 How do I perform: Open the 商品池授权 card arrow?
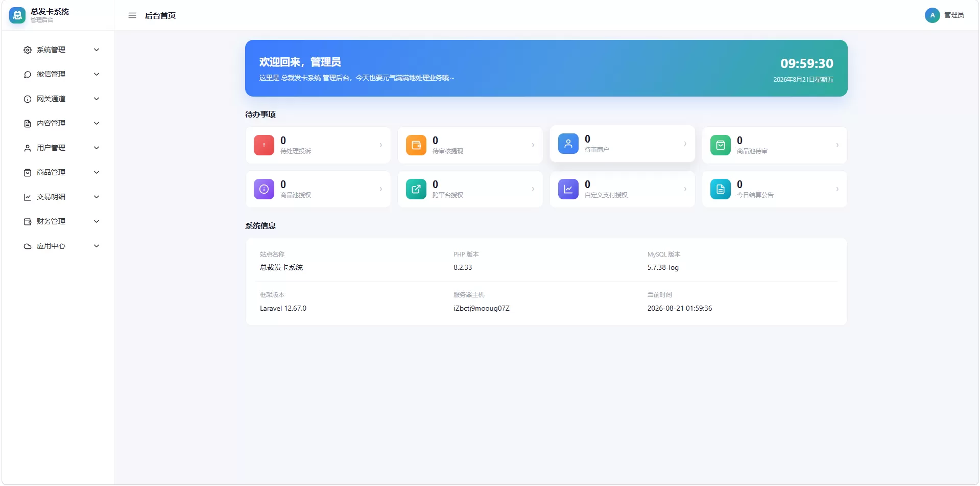click(x=381, y=189)
